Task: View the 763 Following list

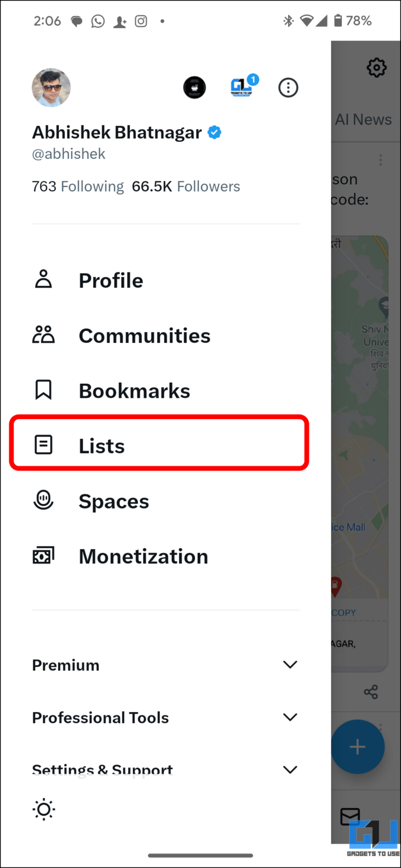Action: [78, 186]
